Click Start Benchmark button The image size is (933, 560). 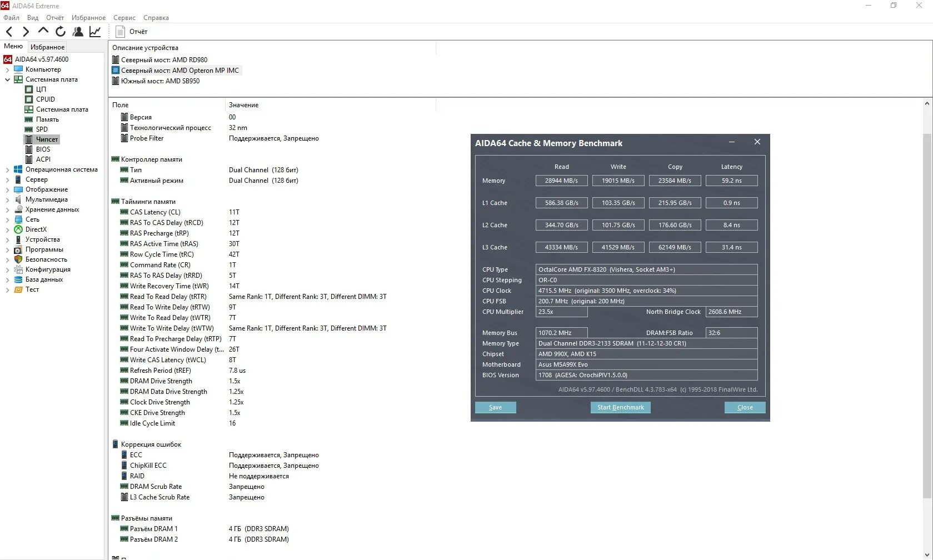coord(621,407)
